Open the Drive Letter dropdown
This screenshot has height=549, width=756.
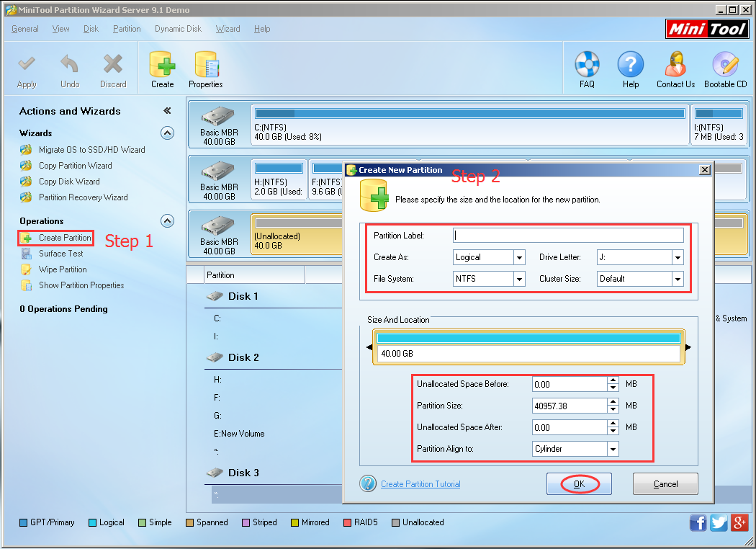click(678, 258)
